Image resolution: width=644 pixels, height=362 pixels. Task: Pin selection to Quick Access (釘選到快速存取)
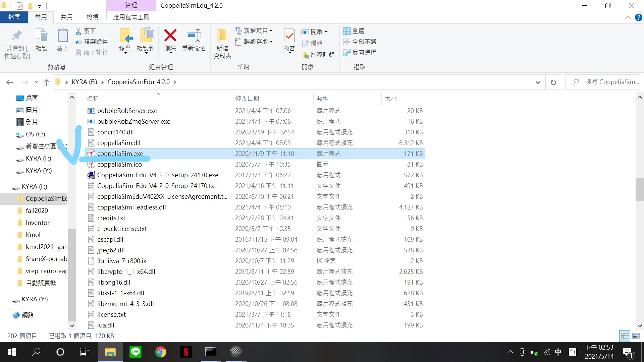click(x=17, y=44)
